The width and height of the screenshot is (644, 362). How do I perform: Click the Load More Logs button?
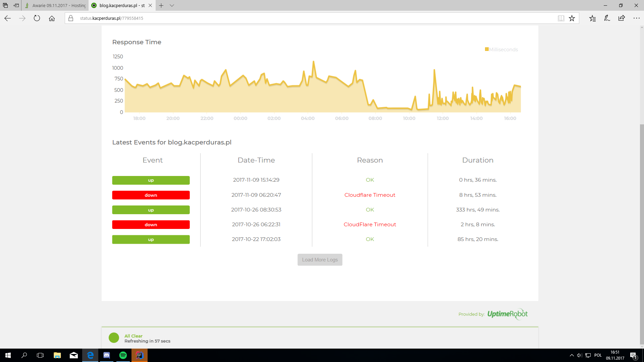(320, 260)
